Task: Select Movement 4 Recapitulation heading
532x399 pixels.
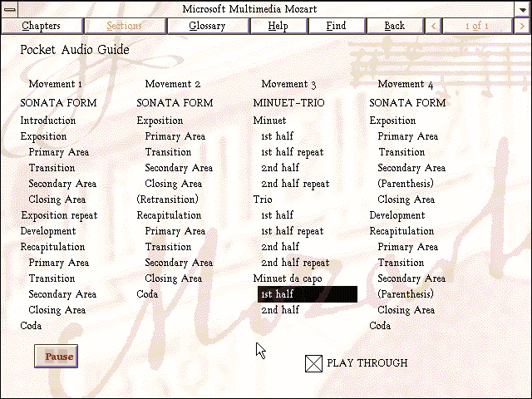Action: [401, 231]
